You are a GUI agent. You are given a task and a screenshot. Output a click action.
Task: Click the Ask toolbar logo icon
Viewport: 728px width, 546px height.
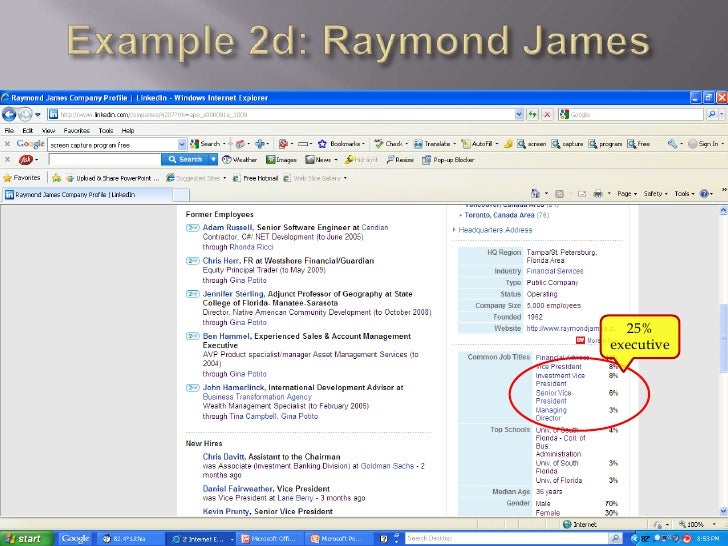point(26,160)
